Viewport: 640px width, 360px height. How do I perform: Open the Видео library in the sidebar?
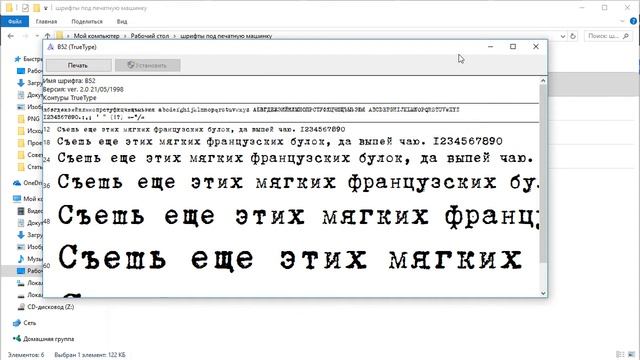tap(29, 211)
